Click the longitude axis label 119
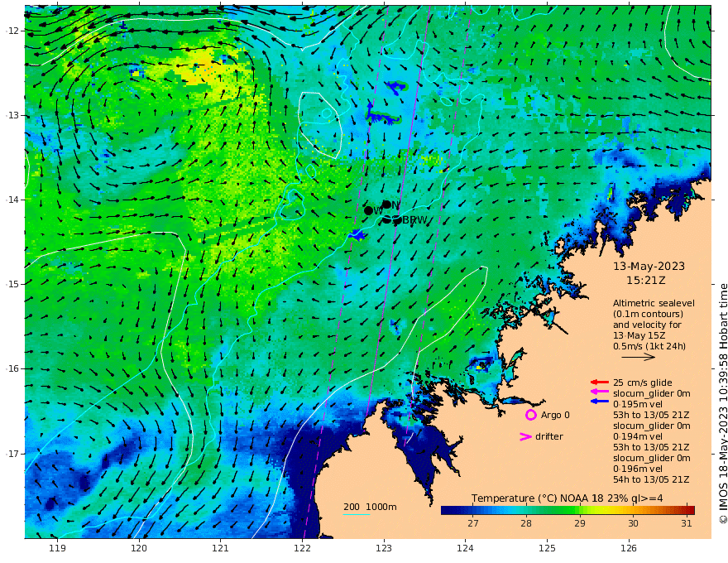728x563 pixels. 57,548
